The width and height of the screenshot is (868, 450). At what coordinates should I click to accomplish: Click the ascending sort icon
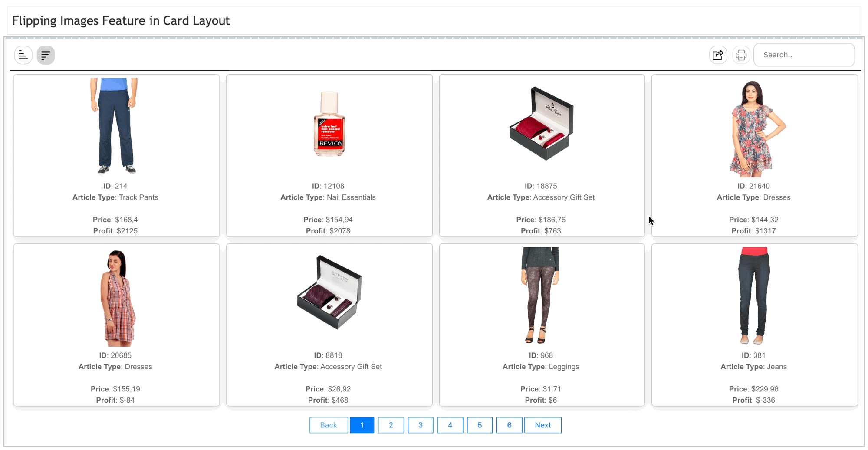pyautogui.click(x=23, y=55)
